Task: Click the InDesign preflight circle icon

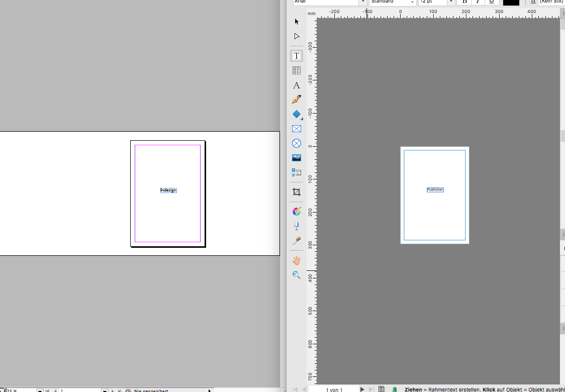Action: pos(128,390)
